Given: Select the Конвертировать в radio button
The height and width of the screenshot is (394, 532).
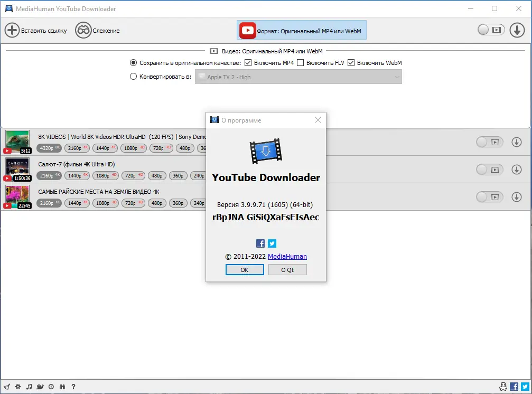Looking at the screenshot, I should 134,76.
